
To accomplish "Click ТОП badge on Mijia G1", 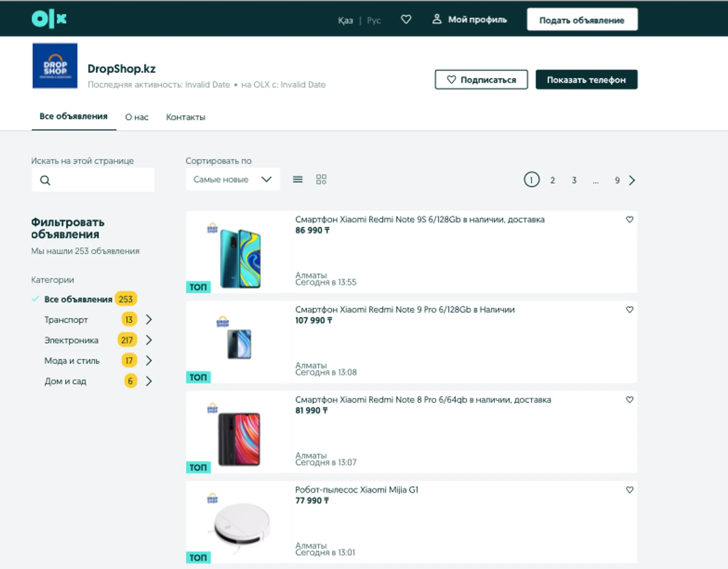I will point(198,557).
